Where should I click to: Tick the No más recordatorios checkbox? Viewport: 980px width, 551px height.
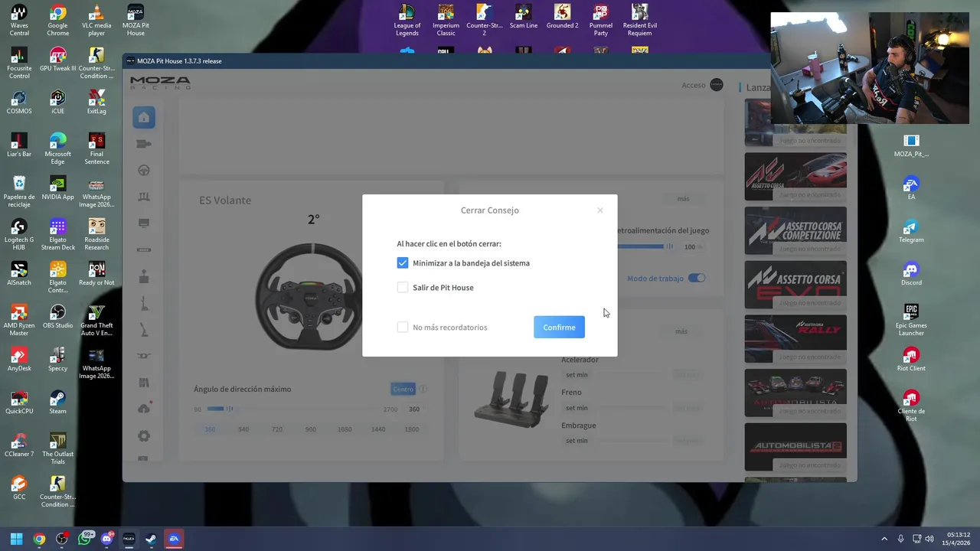(x=403, y=328)
